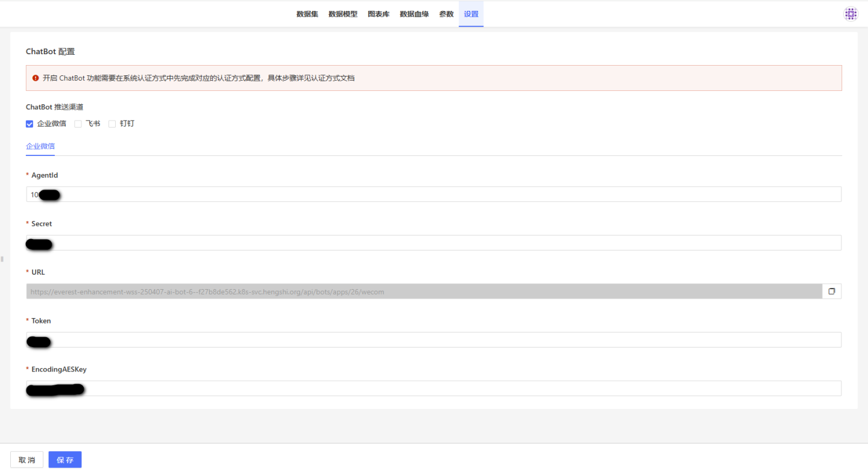Copy the URL with the copy icon

pyautogui.click(x=832, y=292)
